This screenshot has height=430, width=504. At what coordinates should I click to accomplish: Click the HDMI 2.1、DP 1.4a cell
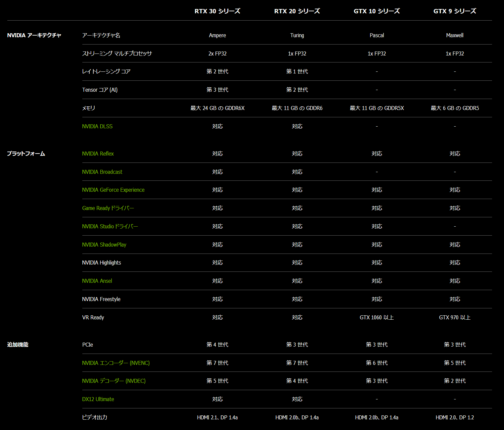217,417
